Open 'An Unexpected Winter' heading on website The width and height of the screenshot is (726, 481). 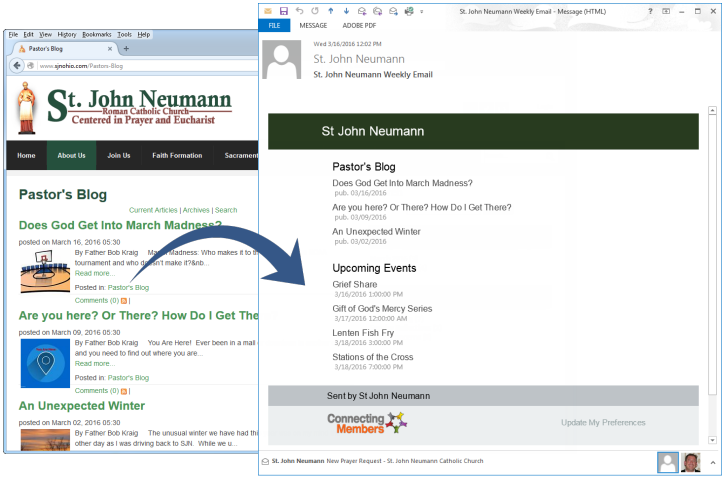click(x=81, y=406)
